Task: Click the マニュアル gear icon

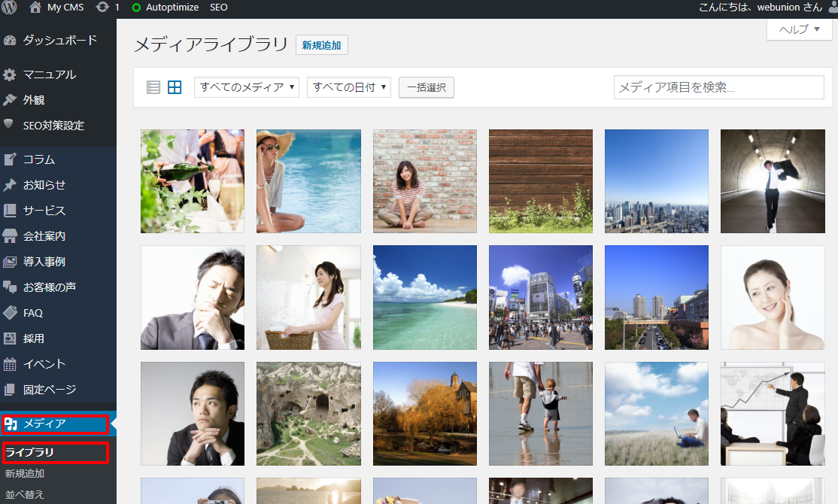Action: [10, 74]
